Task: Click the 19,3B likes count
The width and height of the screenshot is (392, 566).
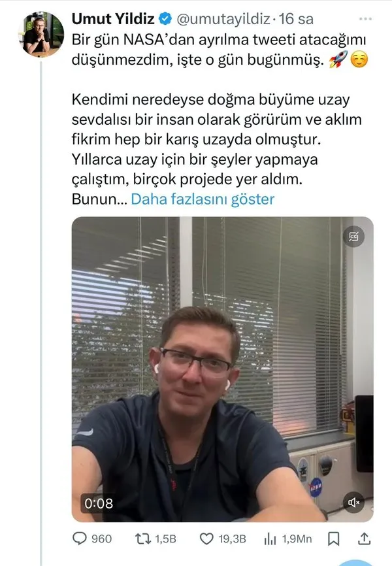Action: click(232, 539)
